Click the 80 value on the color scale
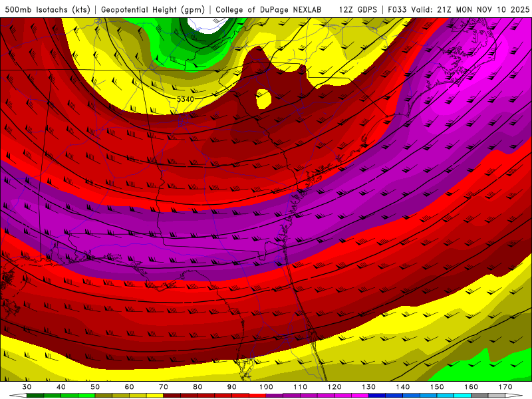 click(198, 387)
